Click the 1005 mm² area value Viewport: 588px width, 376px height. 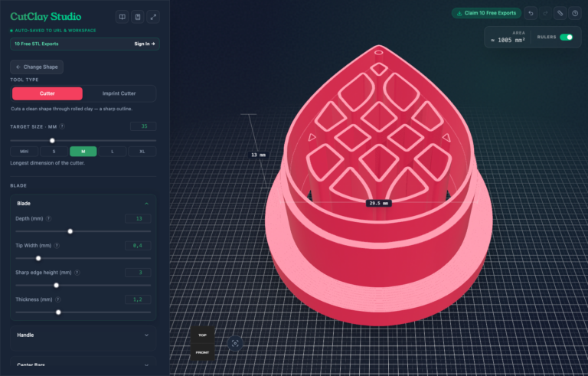[508, 40]
